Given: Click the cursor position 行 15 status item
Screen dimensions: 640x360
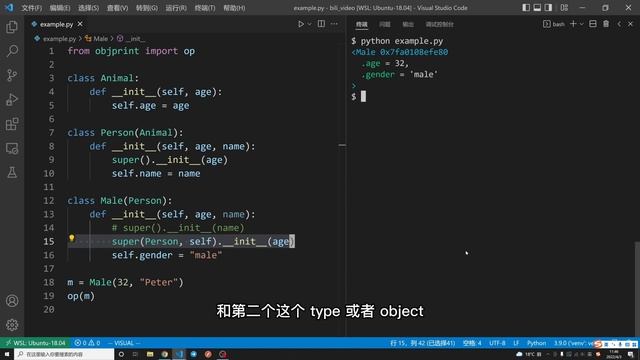Looking at the screenshot, I should 422,343.
